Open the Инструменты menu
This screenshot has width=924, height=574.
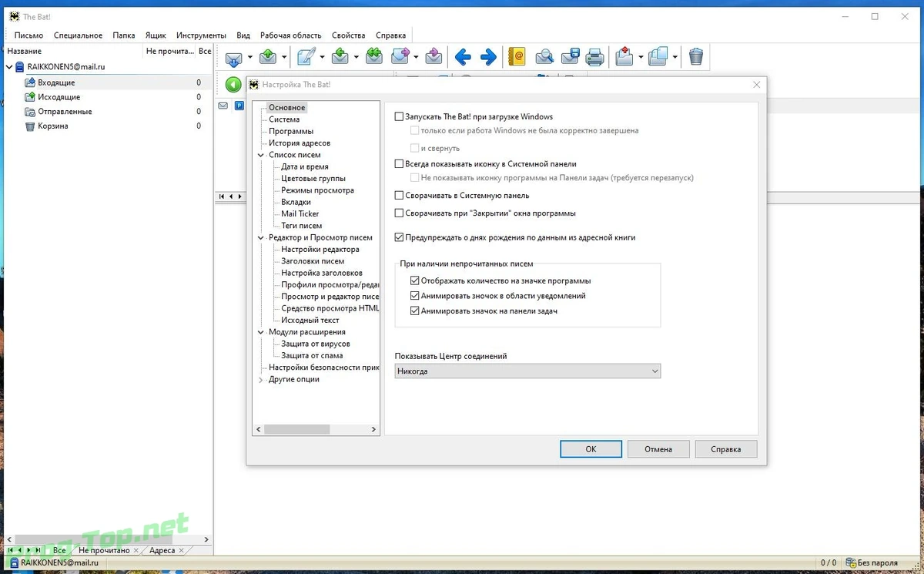201,35
